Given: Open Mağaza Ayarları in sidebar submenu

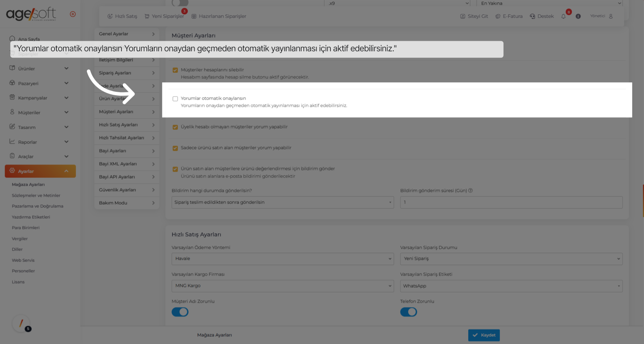Looking at the screenshot, I should 28,185.
